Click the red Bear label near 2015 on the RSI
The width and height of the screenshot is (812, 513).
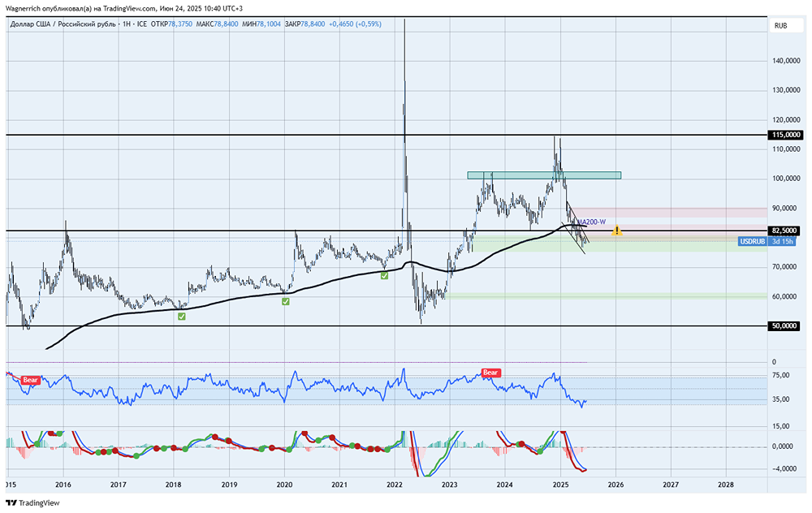point(31,380)
